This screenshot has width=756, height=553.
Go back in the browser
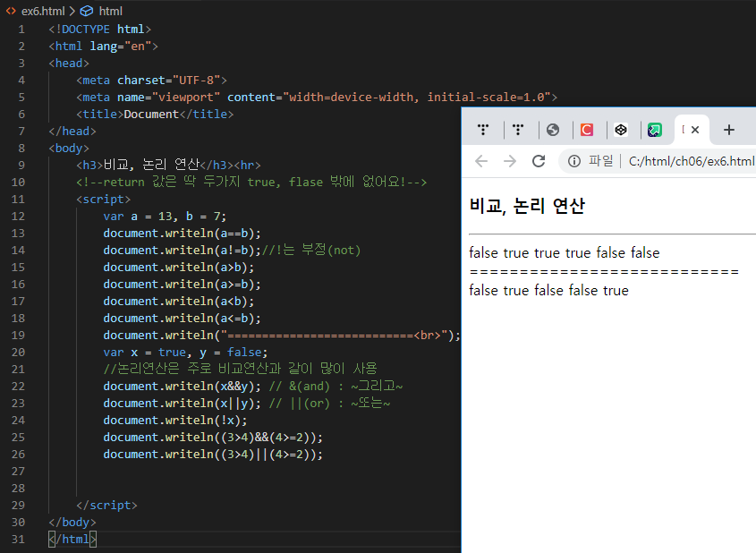(x=481, y=161)
